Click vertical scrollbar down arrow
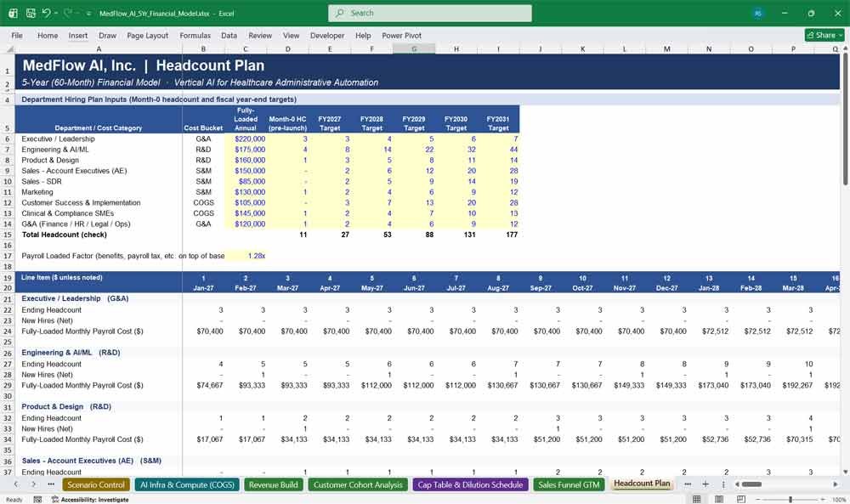This screenshot has height=504, width=850. pyautogui.click(x=845, y=472)
